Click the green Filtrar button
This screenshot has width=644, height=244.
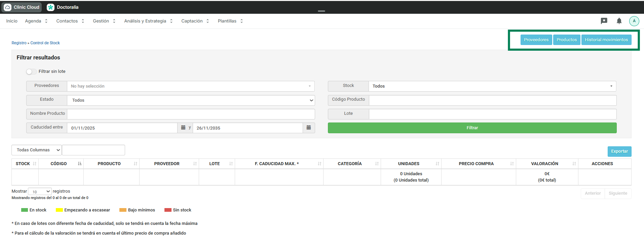pos(472,128)
